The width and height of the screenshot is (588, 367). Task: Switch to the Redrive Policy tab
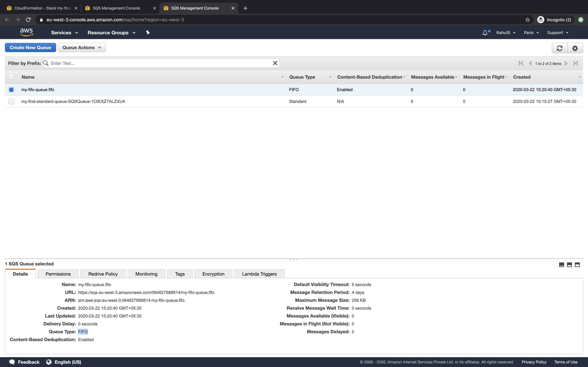pyautogui.click(x=103, y=274)
